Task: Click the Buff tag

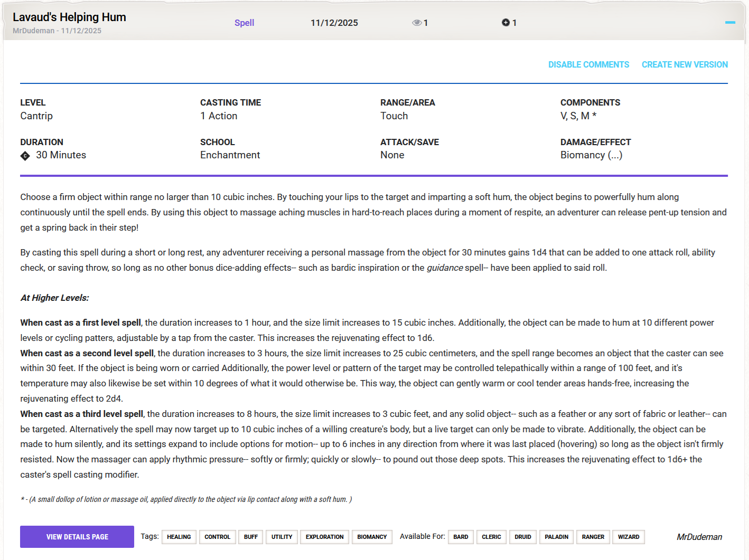Action: click(x=251, y=537)
